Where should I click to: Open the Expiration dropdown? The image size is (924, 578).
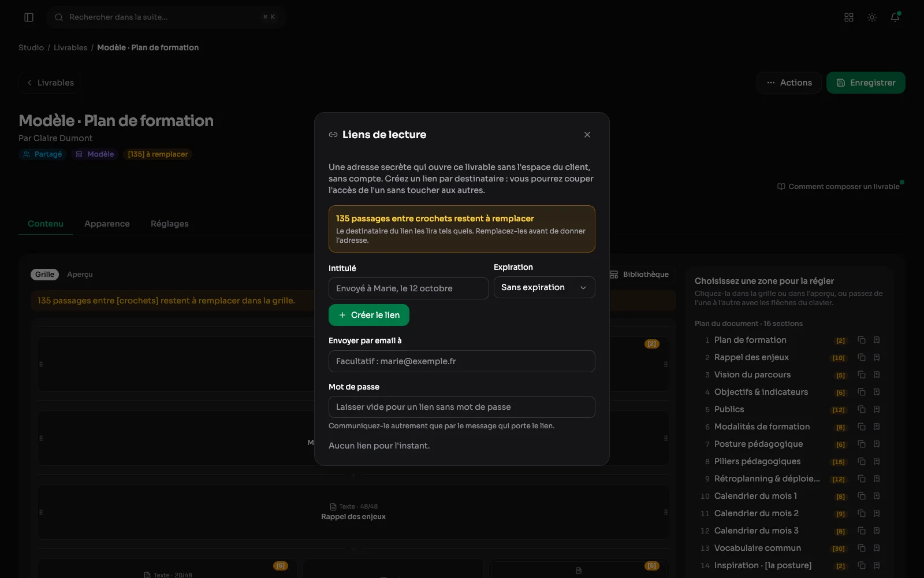point(544,287)
